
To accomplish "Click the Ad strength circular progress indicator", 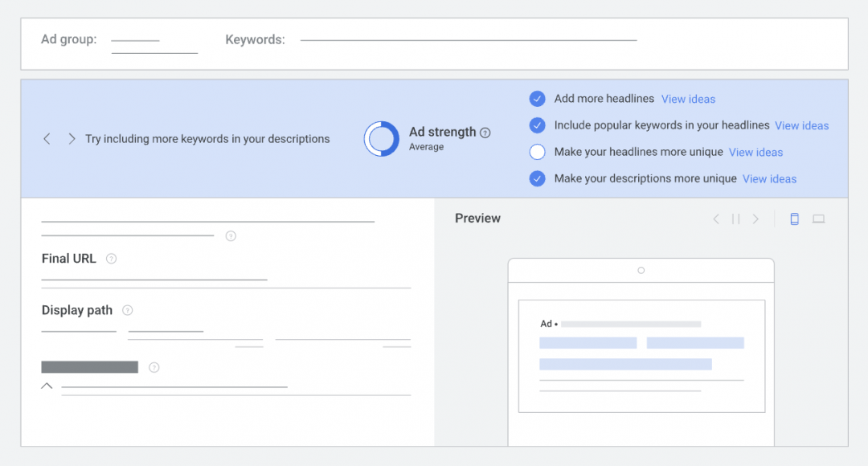I will pyautogui.click(x=381, y=138).
